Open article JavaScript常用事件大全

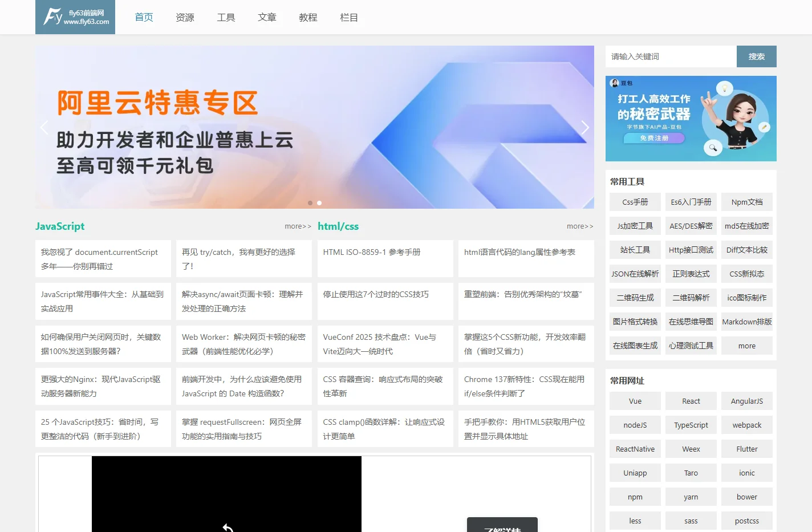(103, 301)
